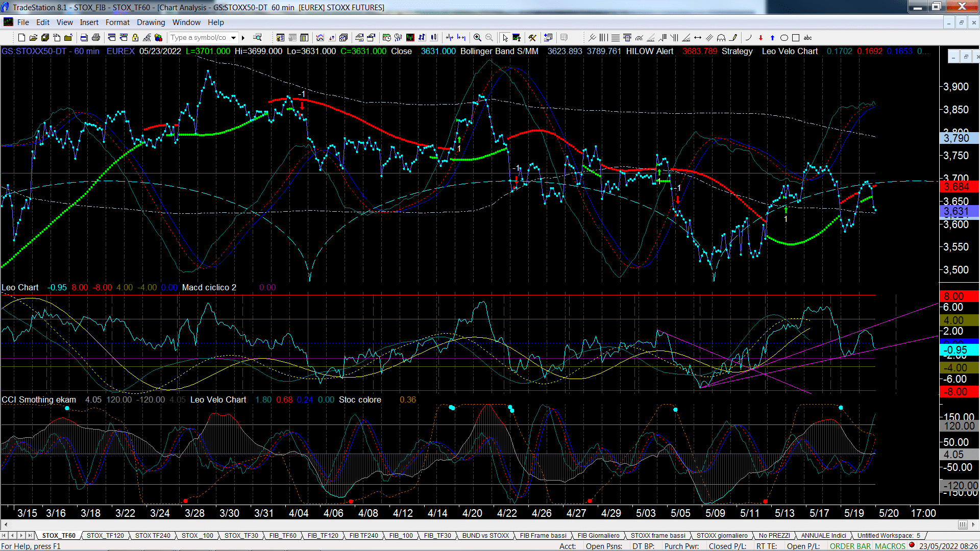Select the abc text drawing tool
980x551 pixels.
point(807,38)
